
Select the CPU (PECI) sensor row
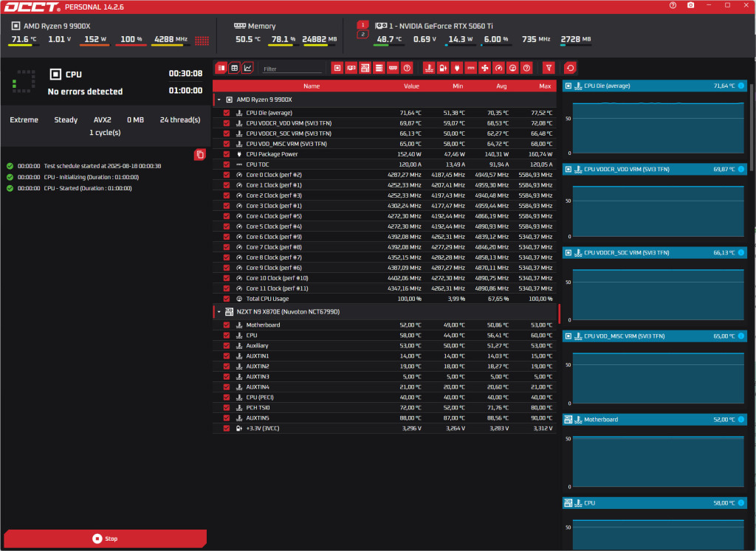pyautogui.click(x=385, y=398)
